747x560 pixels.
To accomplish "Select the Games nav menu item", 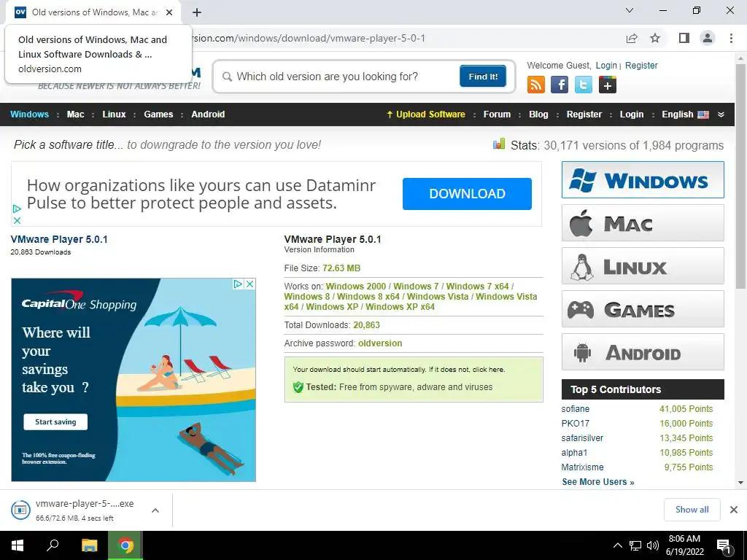I will [158, 114].
